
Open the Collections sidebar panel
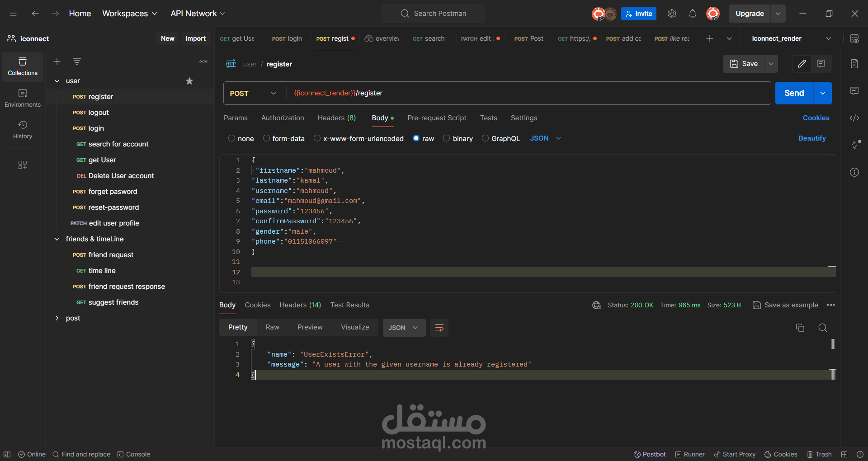click(x=22, y=66)
